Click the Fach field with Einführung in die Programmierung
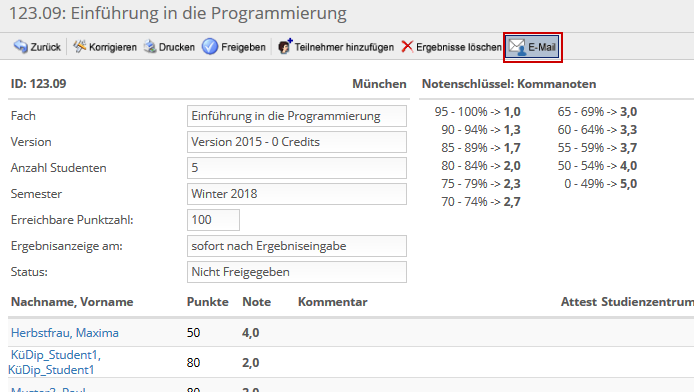This screenshot has width=694, height=392. pyautogui.click(x=297, y=116)
